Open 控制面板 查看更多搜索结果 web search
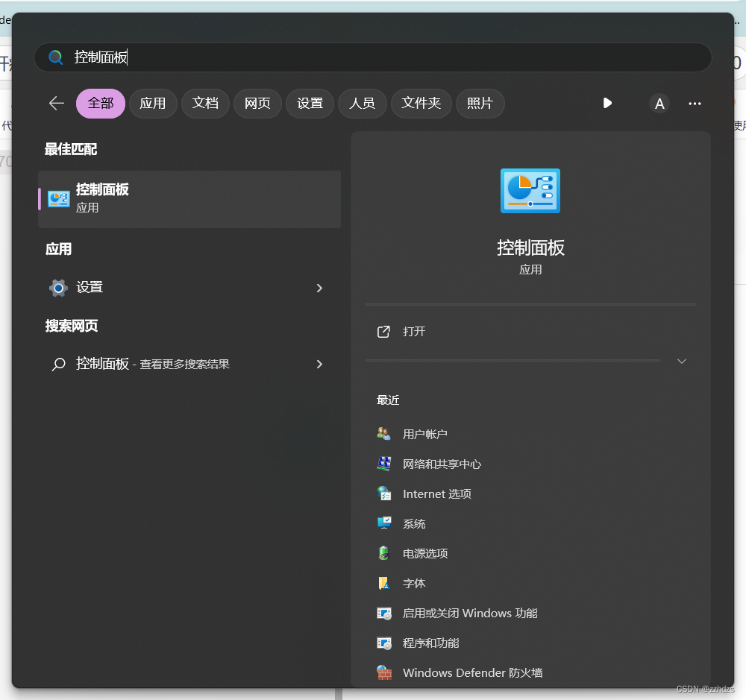The width and height of the screenshot is (746, 700). (x=189, y=365)
